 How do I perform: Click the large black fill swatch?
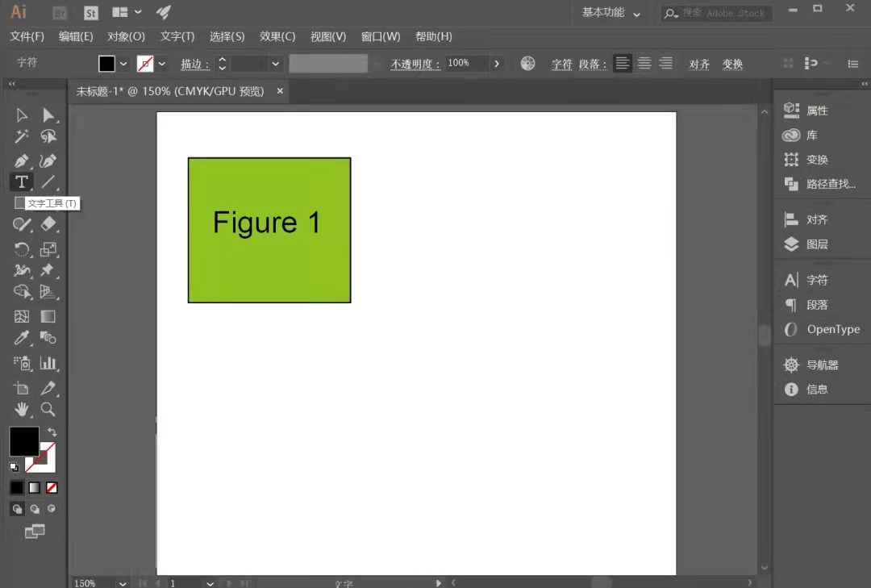[24, 442]
